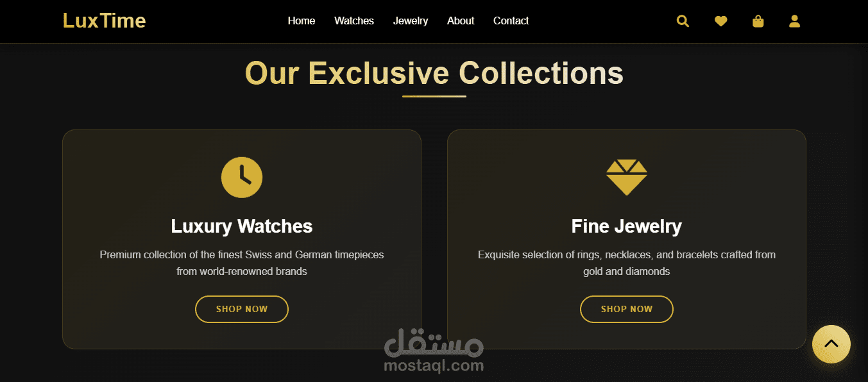Click the rings and necklaces description text

tap(627, 263)
